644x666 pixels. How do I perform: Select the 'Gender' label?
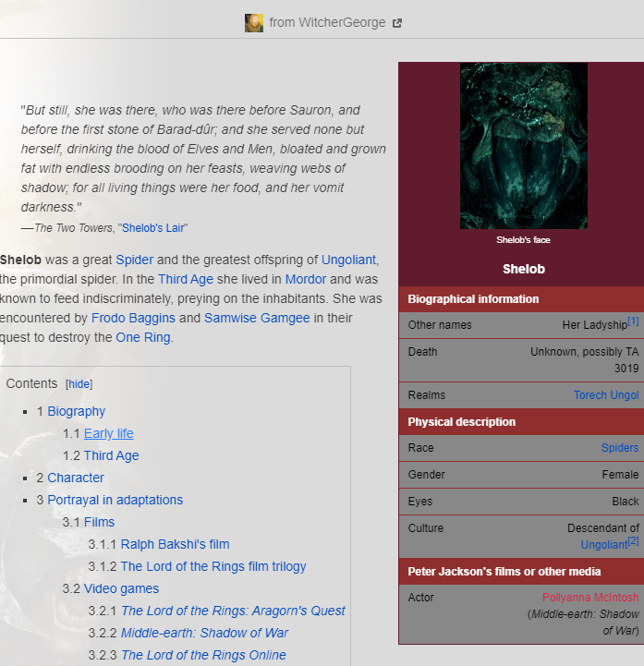(426, 475)
